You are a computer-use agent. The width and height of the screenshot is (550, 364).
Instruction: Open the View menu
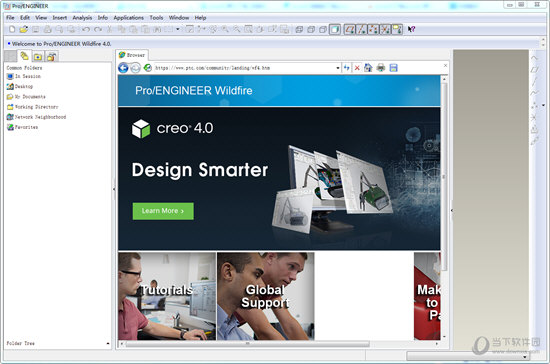tap(41, 18)
